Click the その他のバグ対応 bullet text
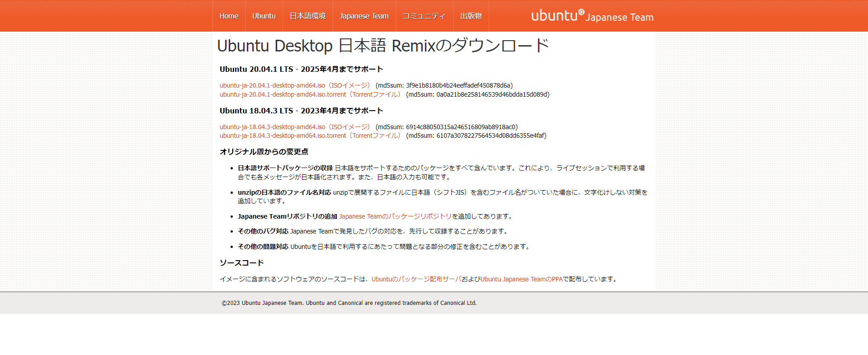868x355 pixels. 263,231
